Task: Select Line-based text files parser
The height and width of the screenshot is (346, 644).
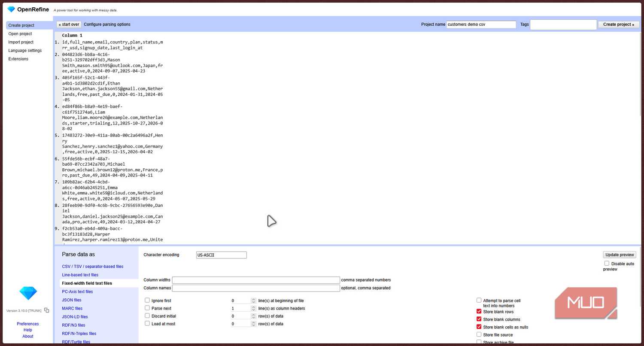Action: pyautogui.click(x=80, y=275)
